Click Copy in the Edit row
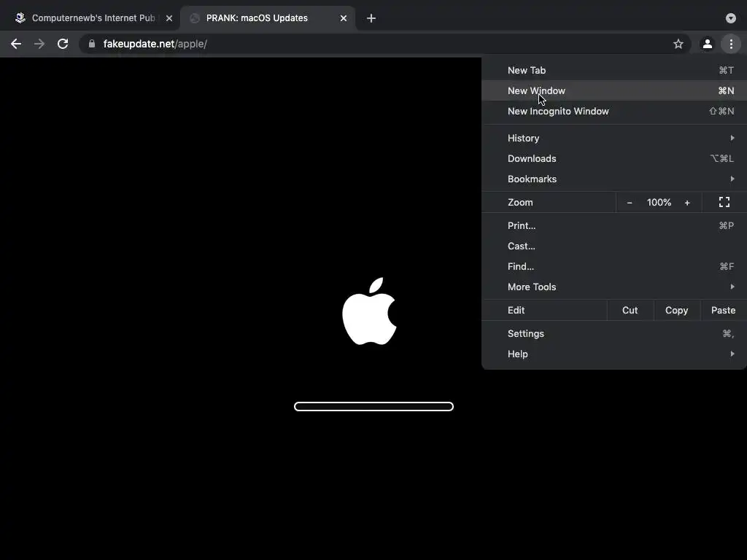This screenshot has height=560, width=747. [x=676, y=311]
